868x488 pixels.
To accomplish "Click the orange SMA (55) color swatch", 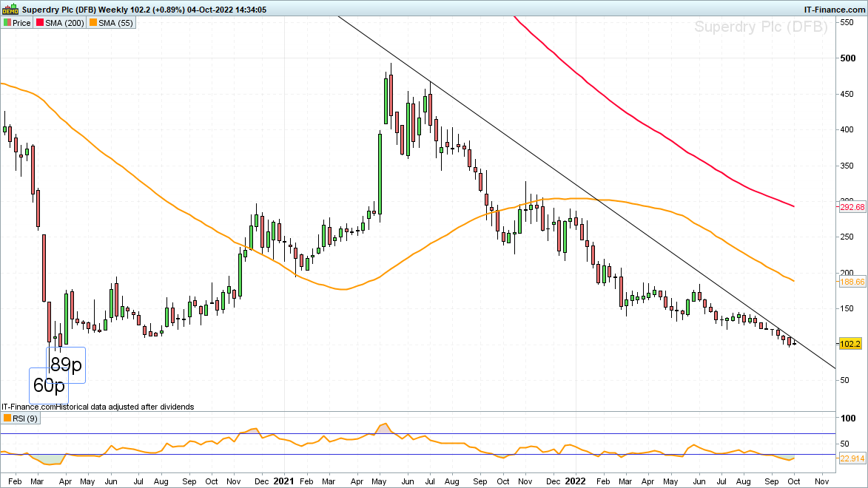I will click(93, 23).
